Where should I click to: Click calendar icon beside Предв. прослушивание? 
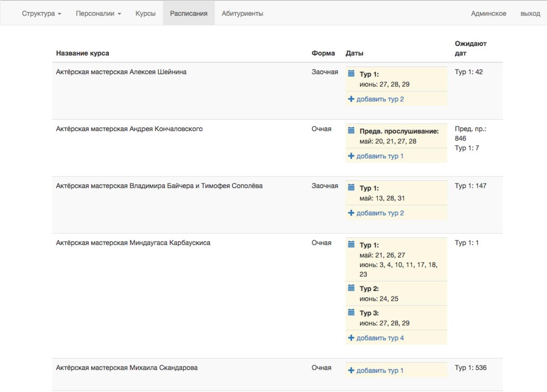click(x=351, y=131)
